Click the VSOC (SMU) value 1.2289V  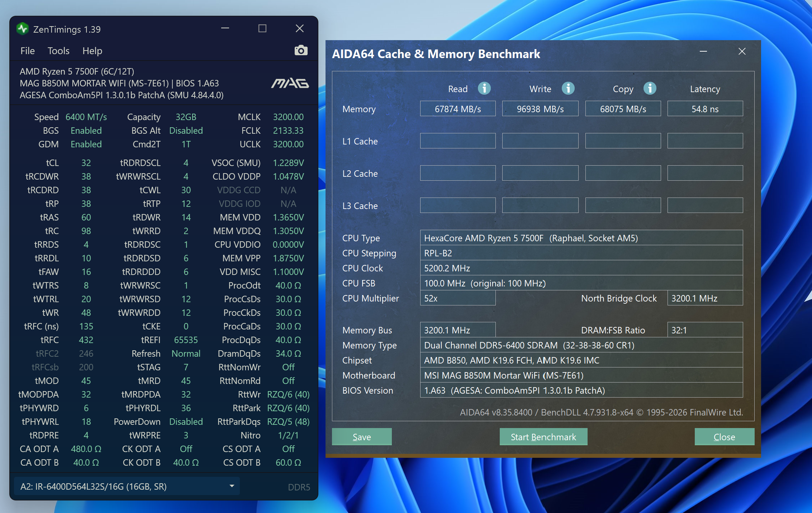(x=288, y=163)
